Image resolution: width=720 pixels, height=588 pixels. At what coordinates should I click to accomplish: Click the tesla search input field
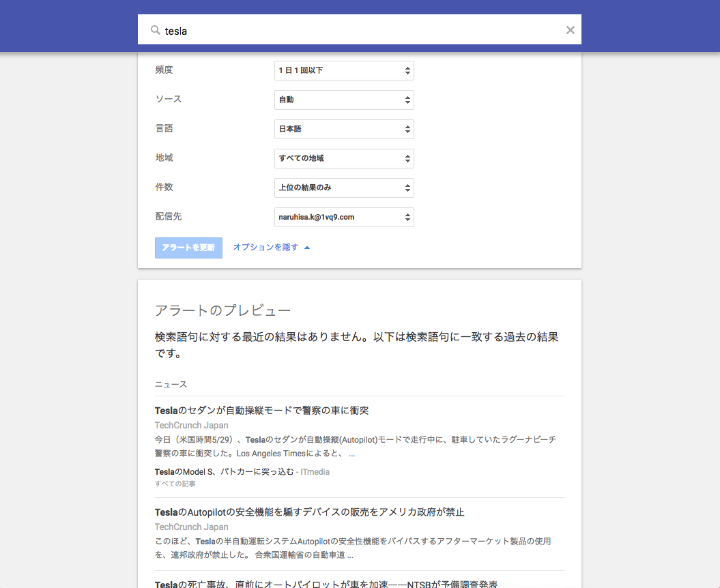(360, 31)
